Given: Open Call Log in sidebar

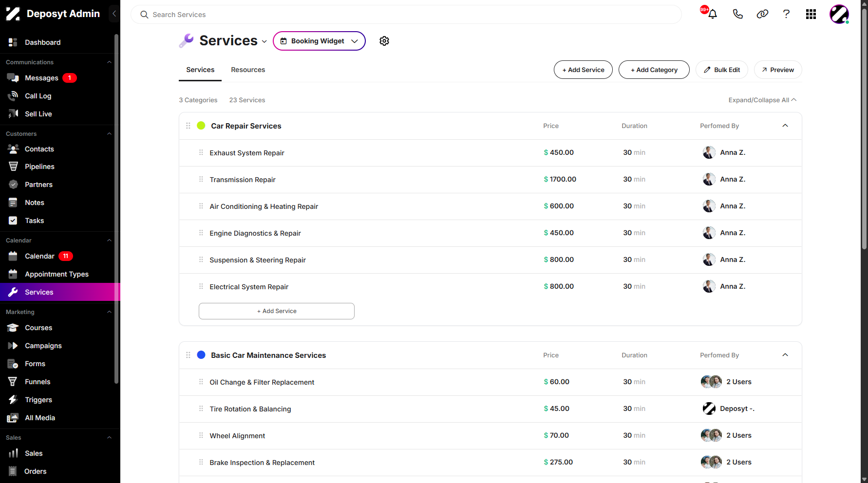Looking at the screenshot, I should (x=38, y=96).
